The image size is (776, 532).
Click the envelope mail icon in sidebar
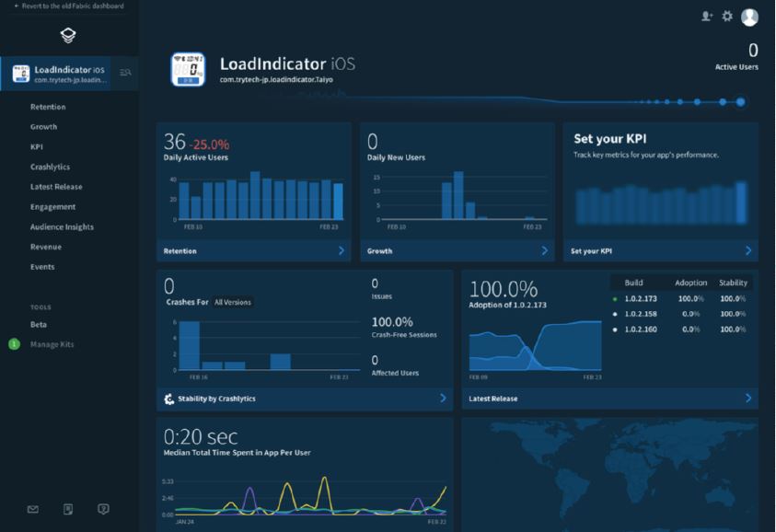pos(33,509)
